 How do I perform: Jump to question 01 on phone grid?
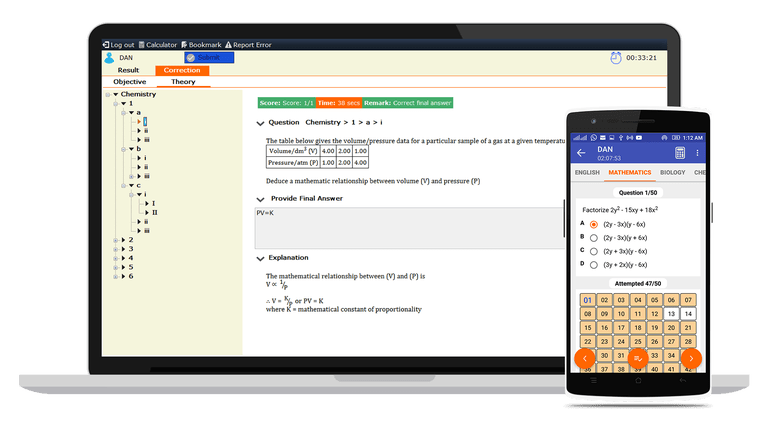tap(588, 300)
